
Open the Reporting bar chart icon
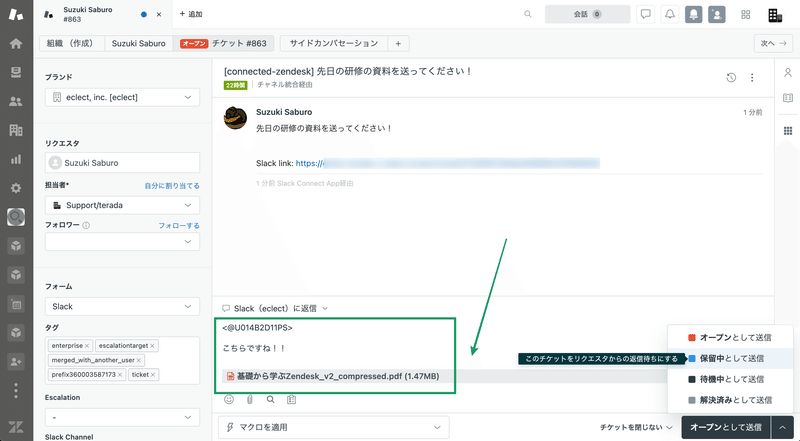click(x=16, y=159)
